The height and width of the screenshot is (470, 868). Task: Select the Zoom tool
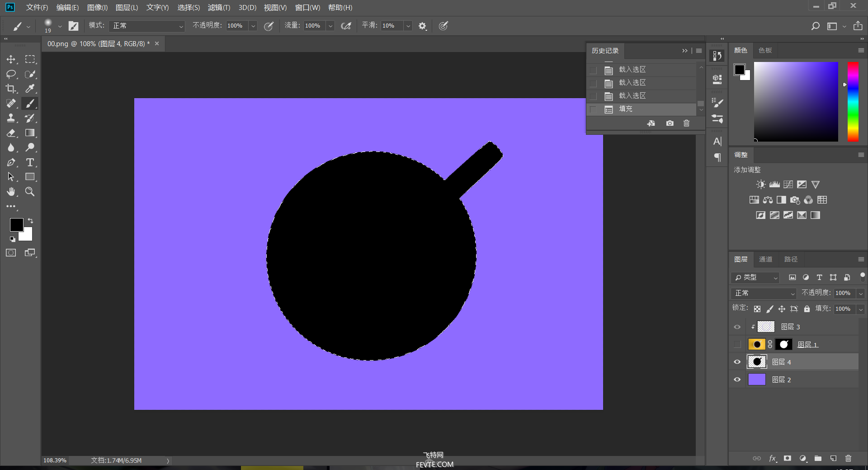30,191
